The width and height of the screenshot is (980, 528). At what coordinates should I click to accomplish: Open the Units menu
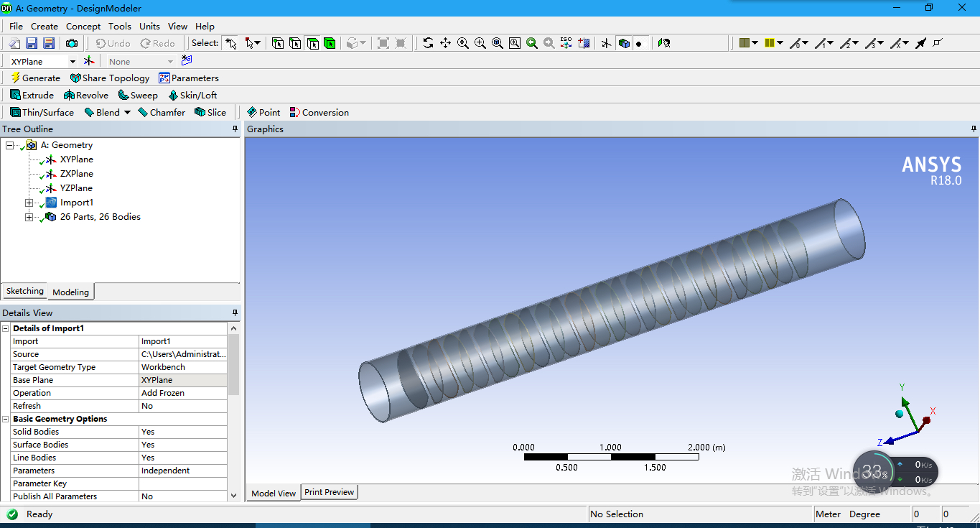[149, 26]
